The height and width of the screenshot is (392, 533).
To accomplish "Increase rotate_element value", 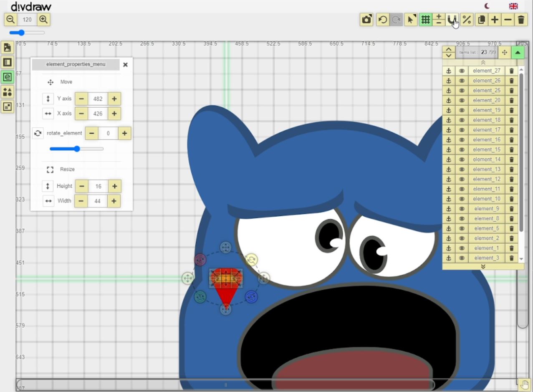I will click(x=124, y=133).
